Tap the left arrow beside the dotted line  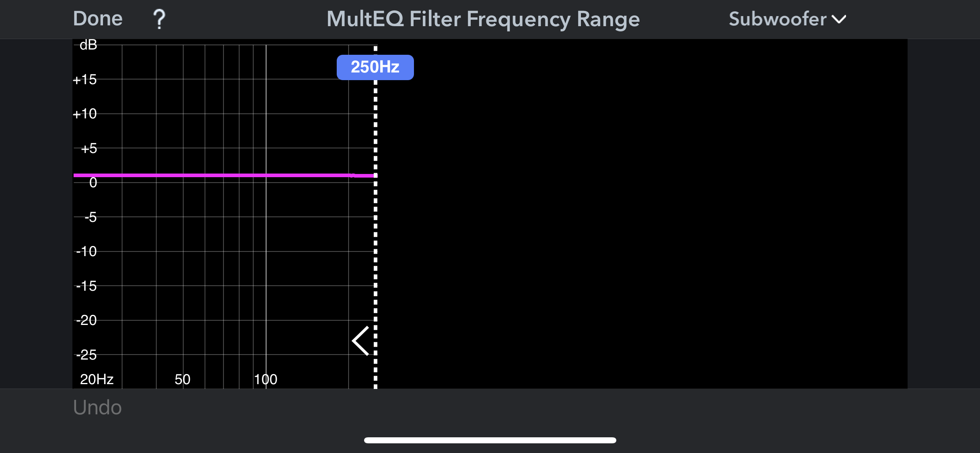pos(361,341)
